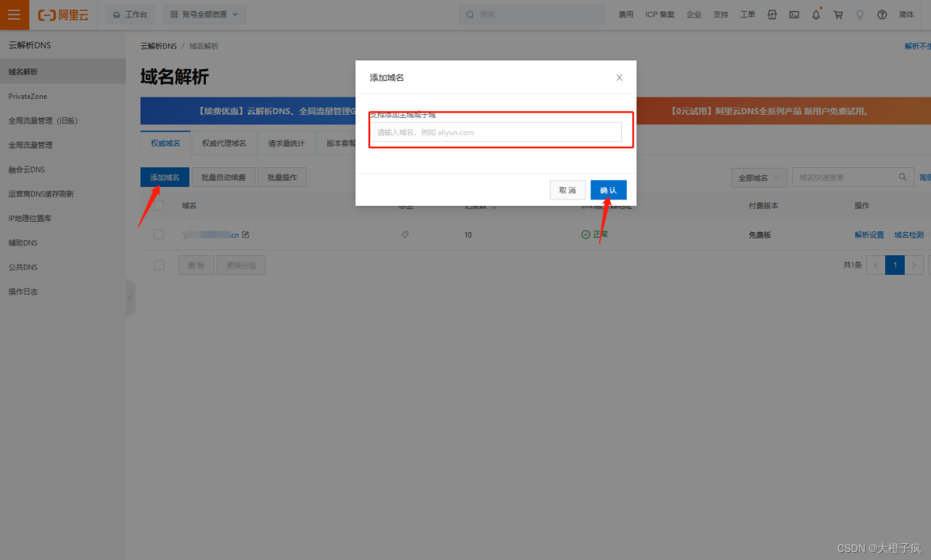Image resolution: width=931 pixels, height=560 pixels.
Task: Click the 免费版 cell in the table
Action: click(x=759, y=235)
